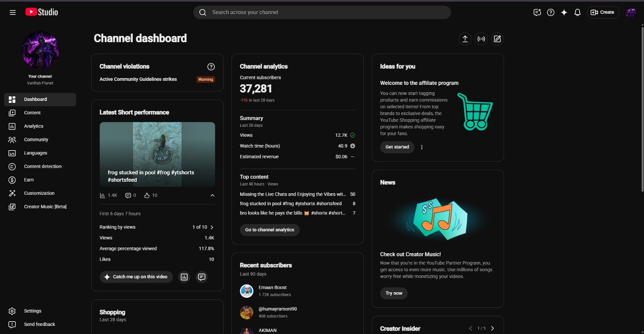644x334 pixels.
Task: Click in the Search across your channel field
Action: tap(322, 12)
